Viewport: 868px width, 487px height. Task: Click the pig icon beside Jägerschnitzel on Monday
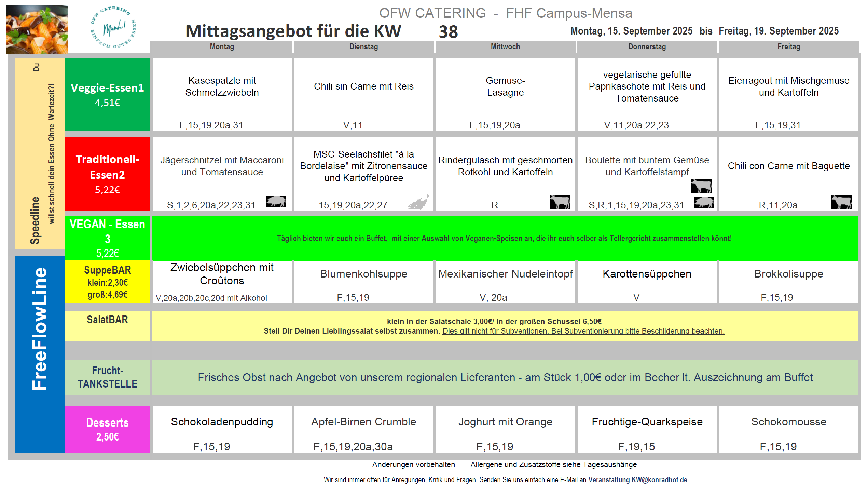[276, 201]
